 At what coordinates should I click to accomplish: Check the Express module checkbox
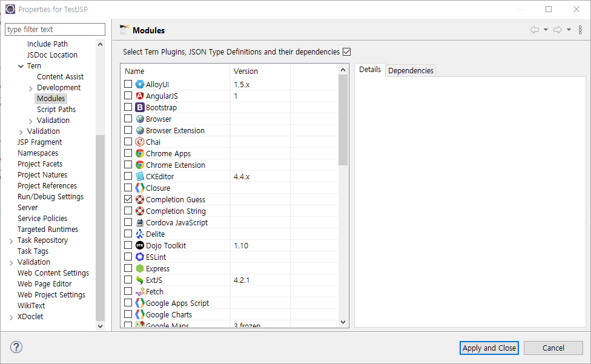tap(128, 268)
